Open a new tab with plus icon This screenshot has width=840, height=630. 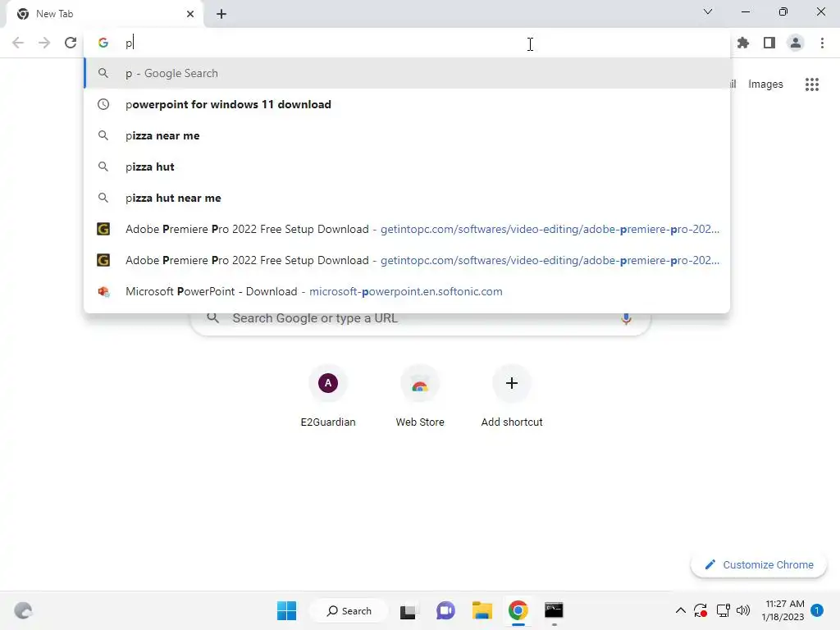(221, 14)
